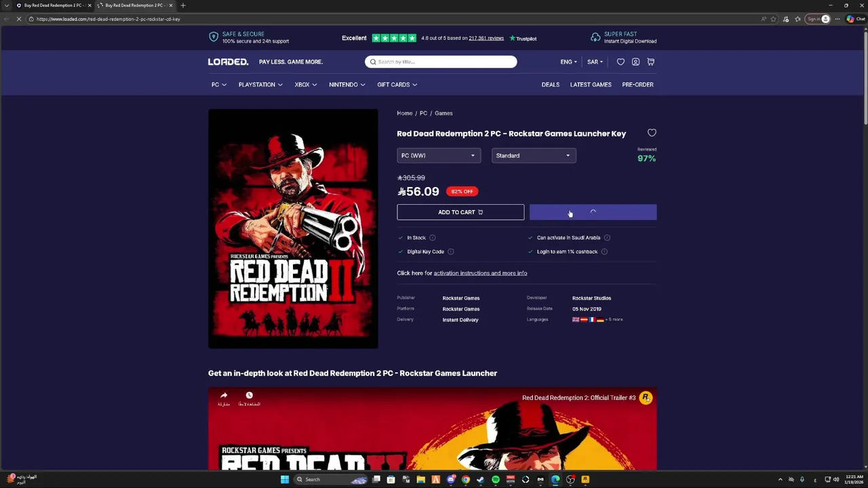
Task: Switch to the second loading browser tab
Action: click(x=134, y=5)
